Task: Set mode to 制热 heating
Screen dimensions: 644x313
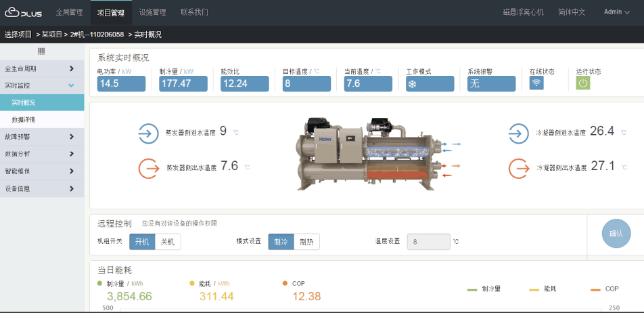Action: 306,242
